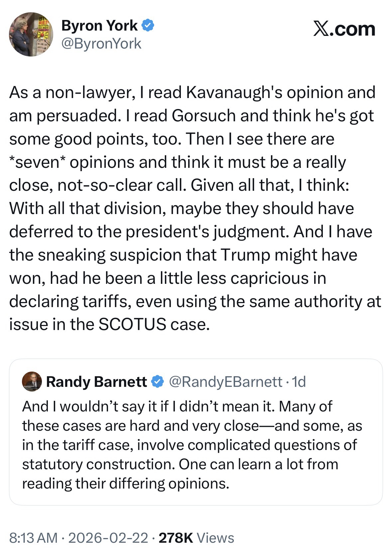The height and width of the screenshot is (558, 392).
Task: Click the "Views" label
Action: [215, 538]
